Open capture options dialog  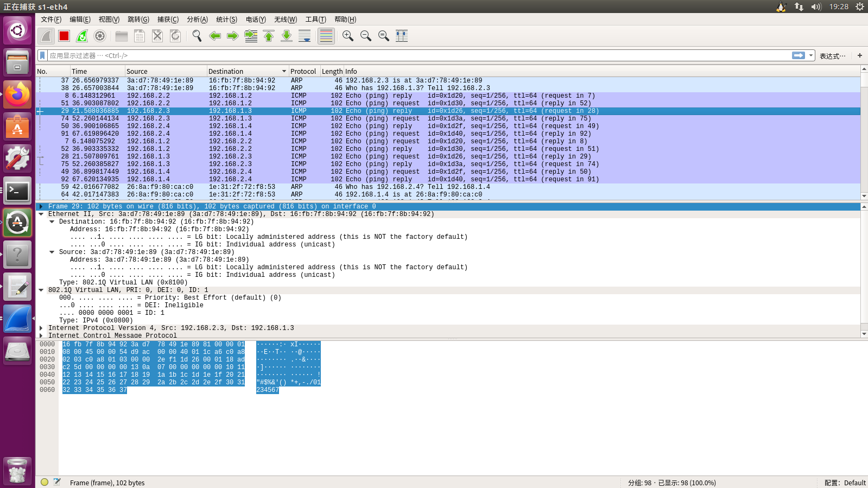pos(100,36)
